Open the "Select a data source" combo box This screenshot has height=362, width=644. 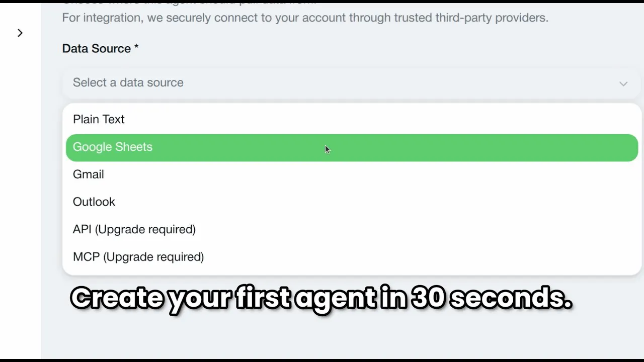pyautogui.click(x=352, y=83)
